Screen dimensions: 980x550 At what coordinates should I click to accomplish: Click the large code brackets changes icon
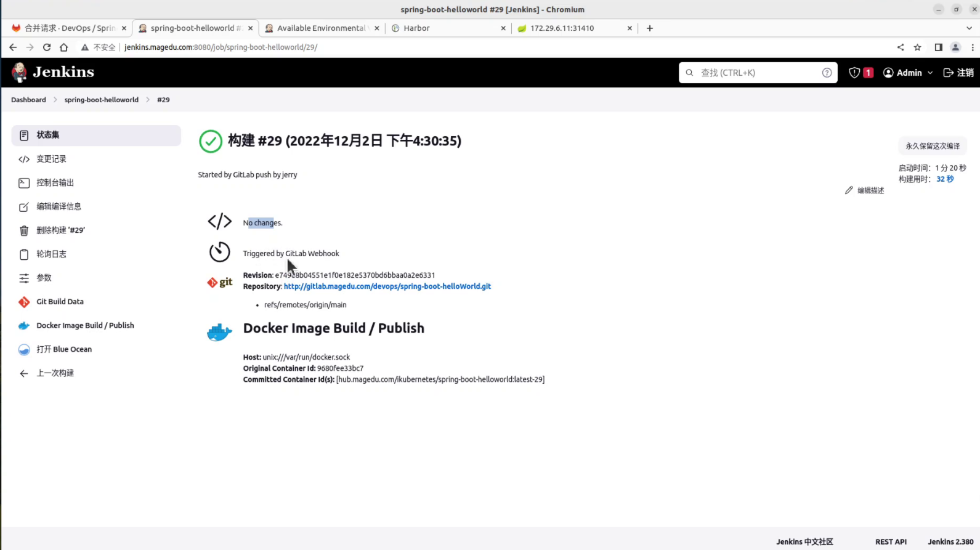coord(219,221)
